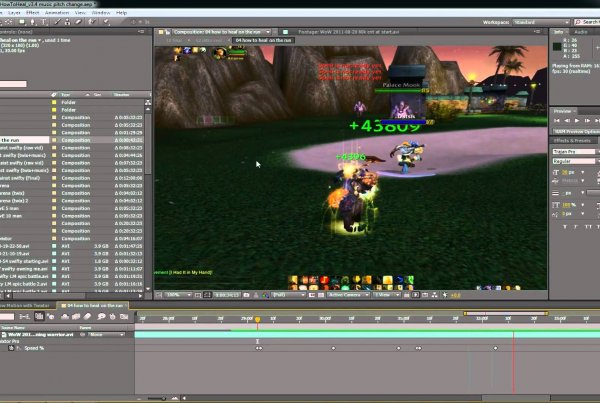Jump to first frame in Preview panel
Viewport: 600px width, 403px height.
click(557, 121)
